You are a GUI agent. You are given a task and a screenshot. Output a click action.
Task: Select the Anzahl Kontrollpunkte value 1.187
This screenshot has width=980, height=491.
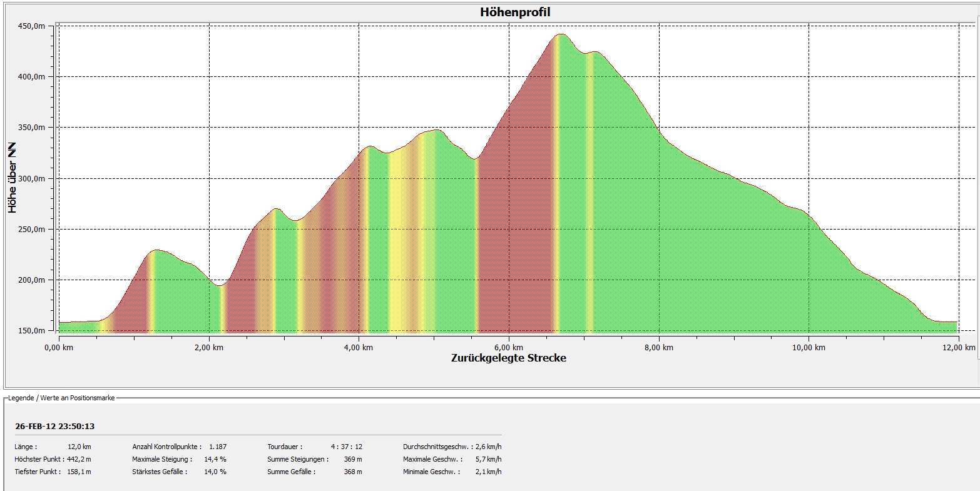pyautogui.click(x=217, y=447)
